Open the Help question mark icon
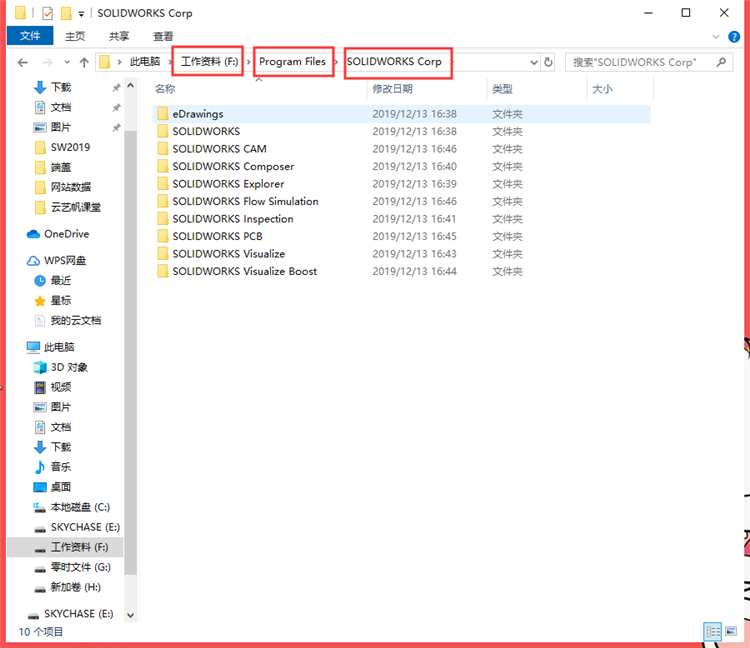This screenshot has width=750, height=648. 734,37
